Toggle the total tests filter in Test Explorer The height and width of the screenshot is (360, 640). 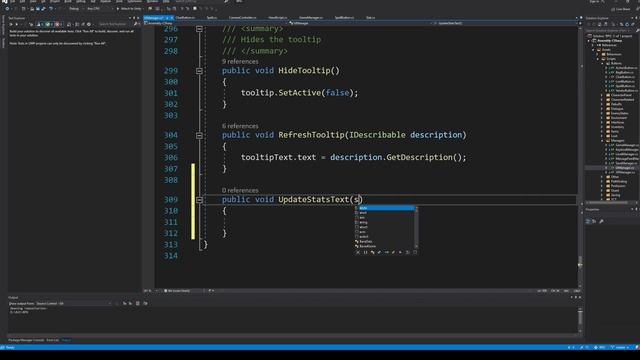point(40,24)
